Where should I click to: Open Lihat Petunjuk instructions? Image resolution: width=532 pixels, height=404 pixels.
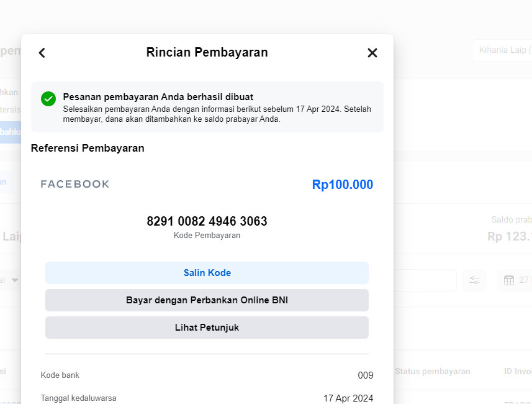tap(207, 328)
